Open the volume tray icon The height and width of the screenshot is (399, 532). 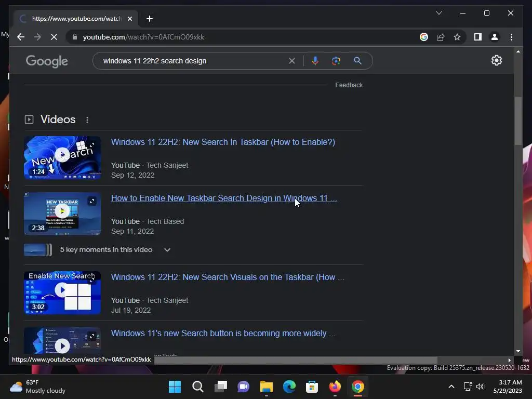pos(480,387)
